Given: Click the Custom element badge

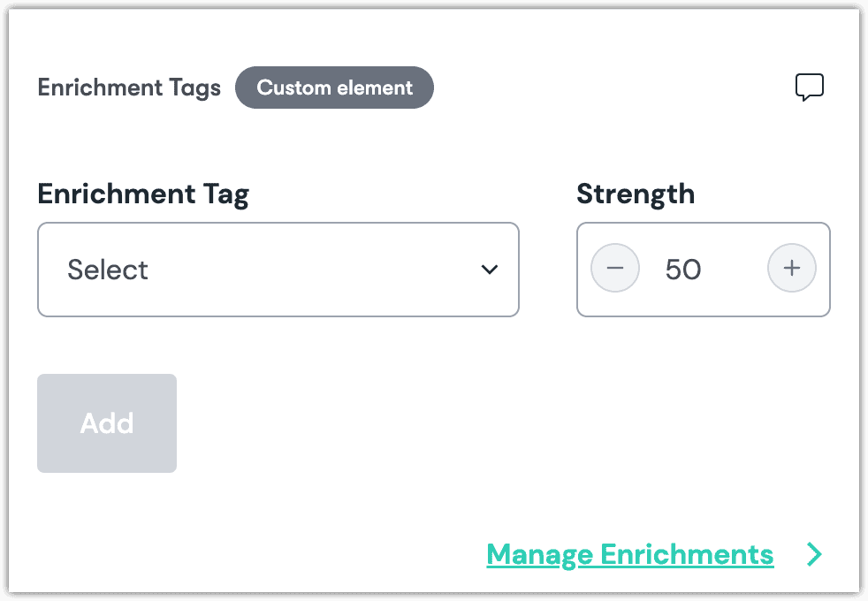Looking at the screenshot, I should [334, 87].
